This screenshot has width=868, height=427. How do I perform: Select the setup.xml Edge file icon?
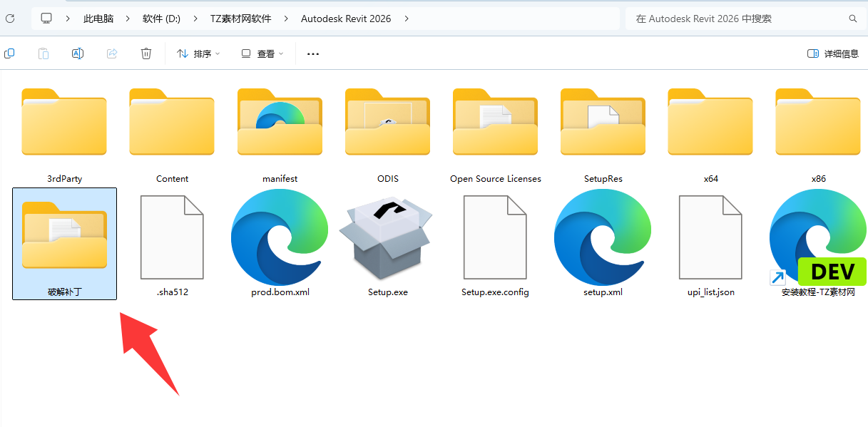pyautogui.click(x=603, y=237)
